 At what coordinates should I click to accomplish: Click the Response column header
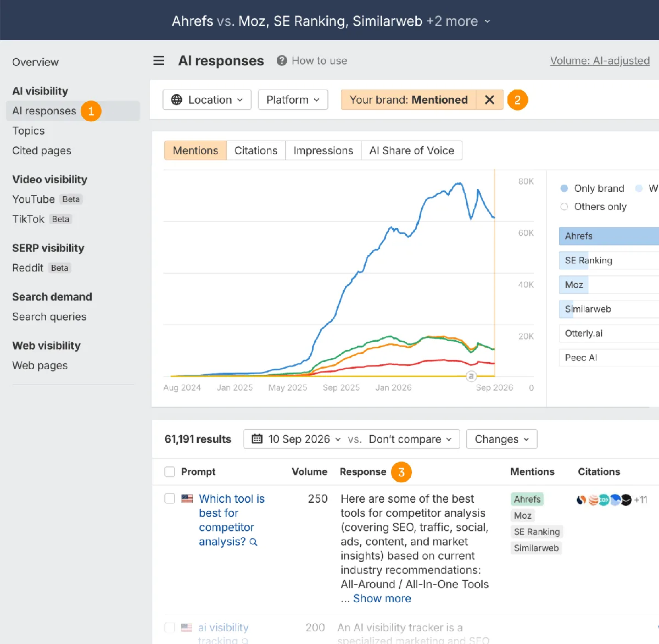click(363, 471)
